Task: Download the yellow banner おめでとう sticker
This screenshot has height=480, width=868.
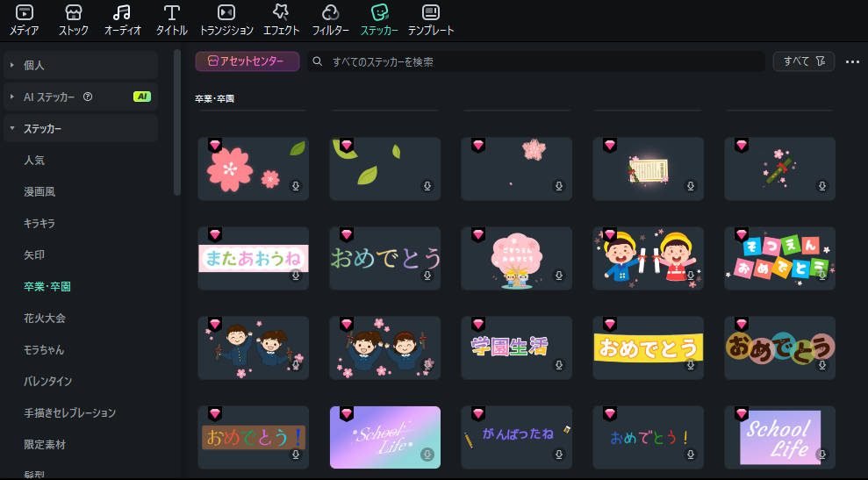Action: [x=691, y=365]
